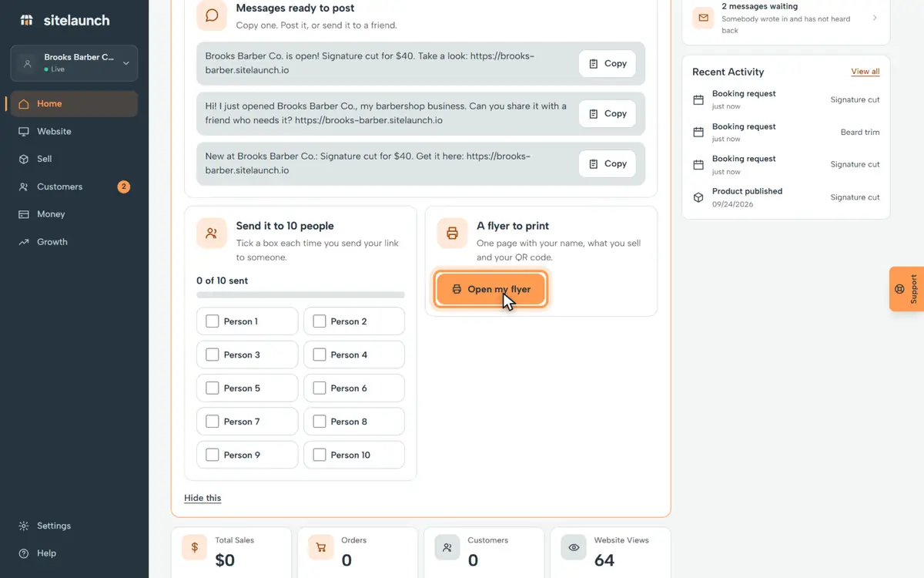Click the Growth trend icon in sidebar
Screen dimensions: 924x578
pos(24,242)
